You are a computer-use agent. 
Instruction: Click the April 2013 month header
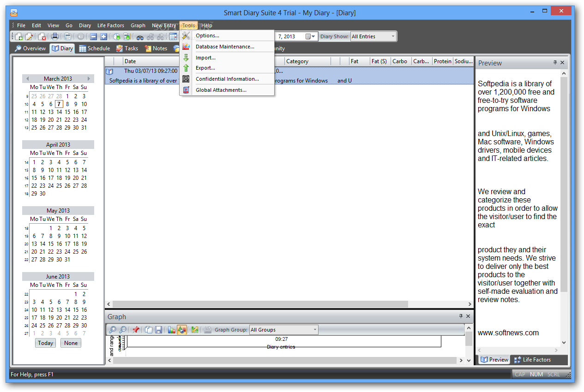click(58, 144)
